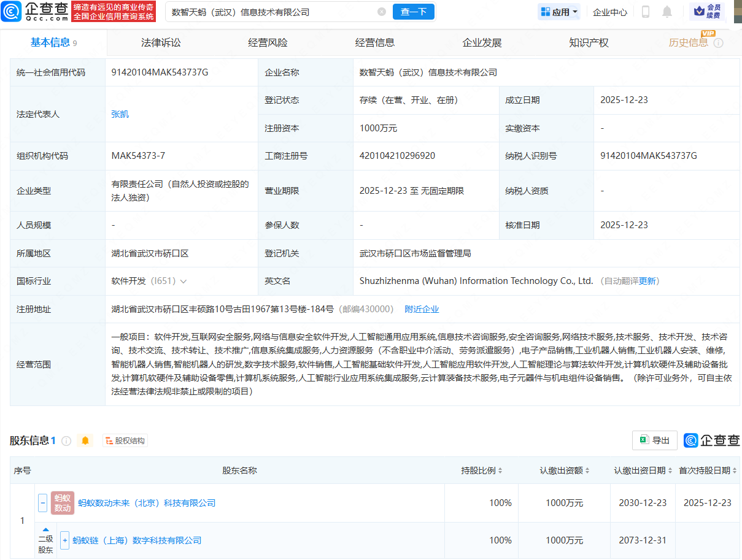The width and height of the screenshot is (742, 560).
Task: Switch to the 法律诉讼 tab
Action: 161,43
